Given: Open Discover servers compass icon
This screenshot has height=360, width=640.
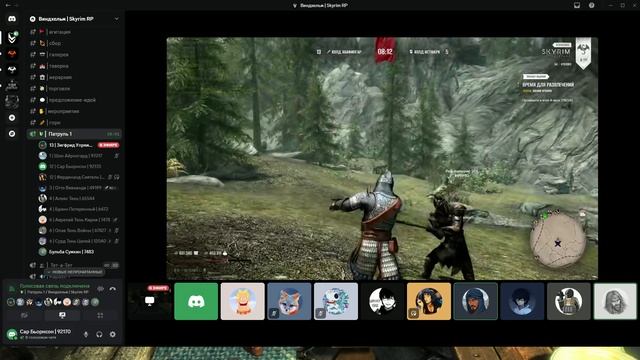Looking at the screenshot, I should (x=12, y=133).
